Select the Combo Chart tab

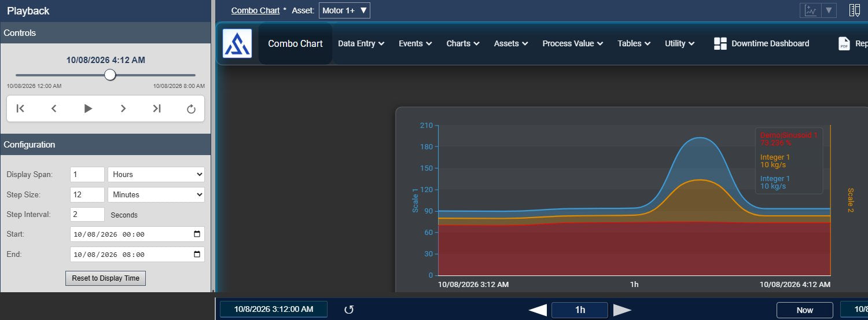[x=296, y=43]
